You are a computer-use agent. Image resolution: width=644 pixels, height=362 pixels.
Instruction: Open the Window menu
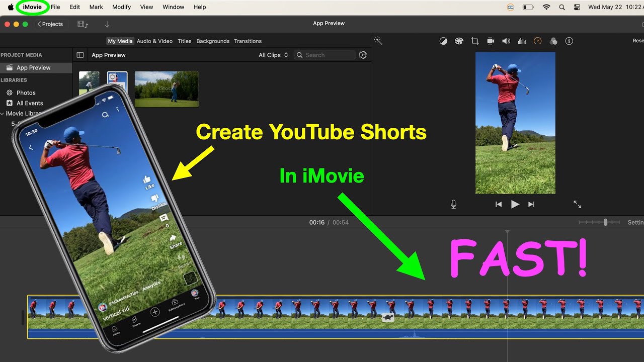[x=174, y=7]
